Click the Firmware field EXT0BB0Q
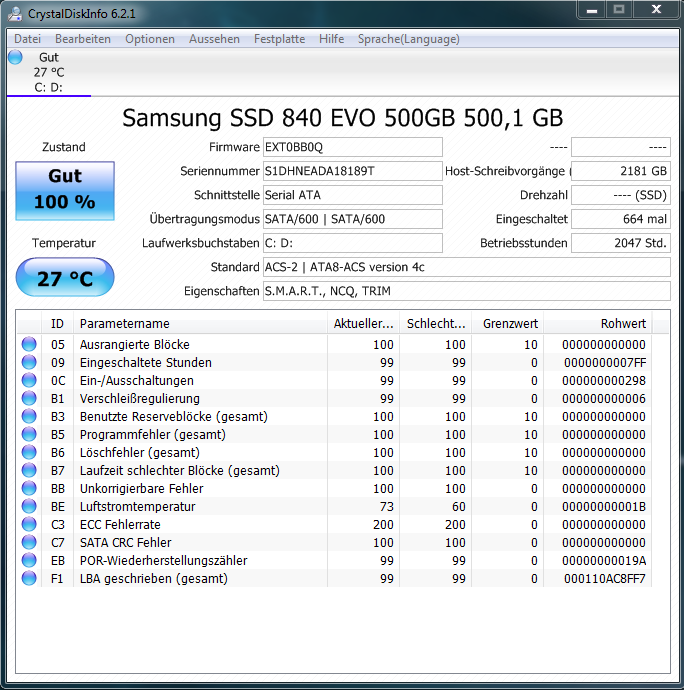Screen dimensions: 684x690 (353, 147)
